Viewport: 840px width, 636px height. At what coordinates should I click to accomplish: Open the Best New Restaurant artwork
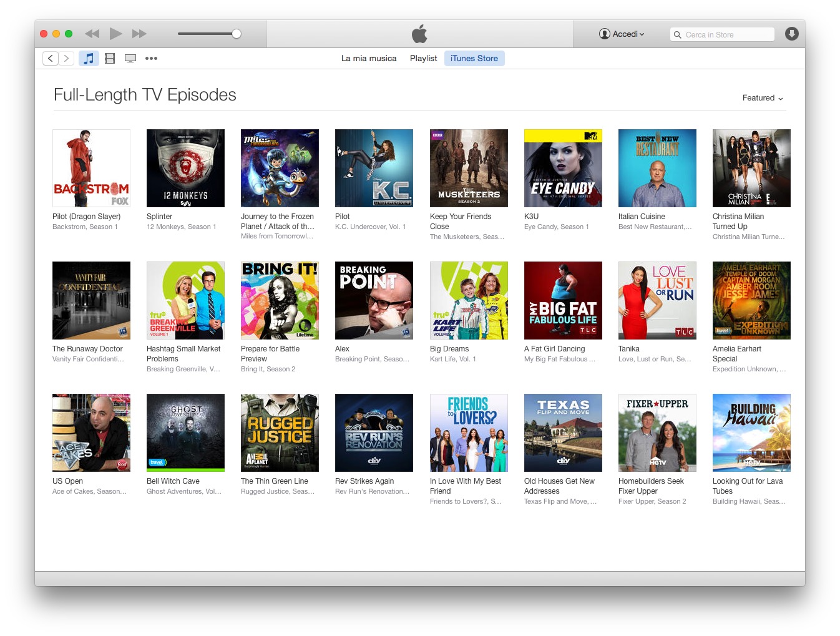(x=657, y=168)
